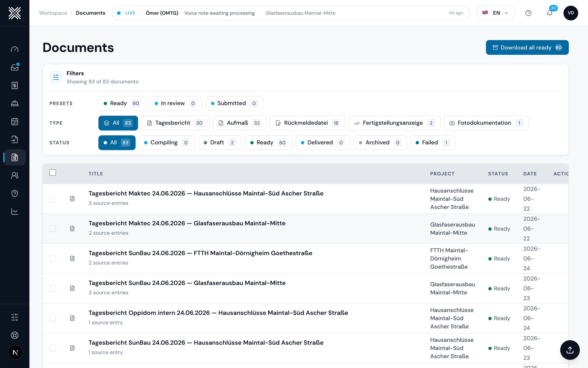Filter by Compiling status
The height and width of the screenshot is (368, 588).
click(x=167, y=143)
